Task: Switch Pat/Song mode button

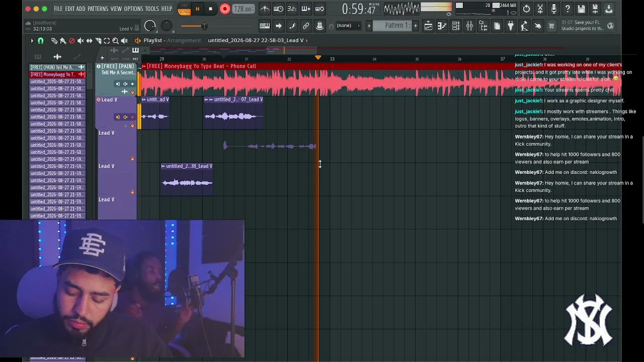Action: pyautogui.click(x=184, y=9)
